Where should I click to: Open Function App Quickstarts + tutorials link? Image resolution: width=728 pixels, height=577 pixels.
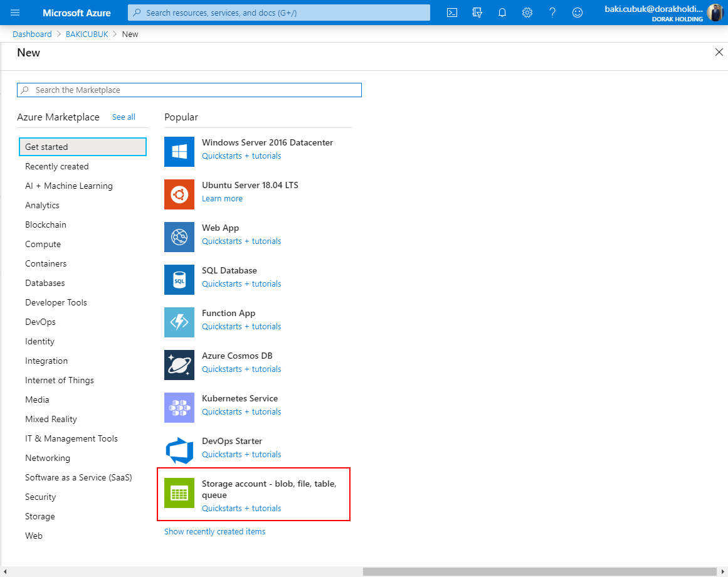click(241, 327)
